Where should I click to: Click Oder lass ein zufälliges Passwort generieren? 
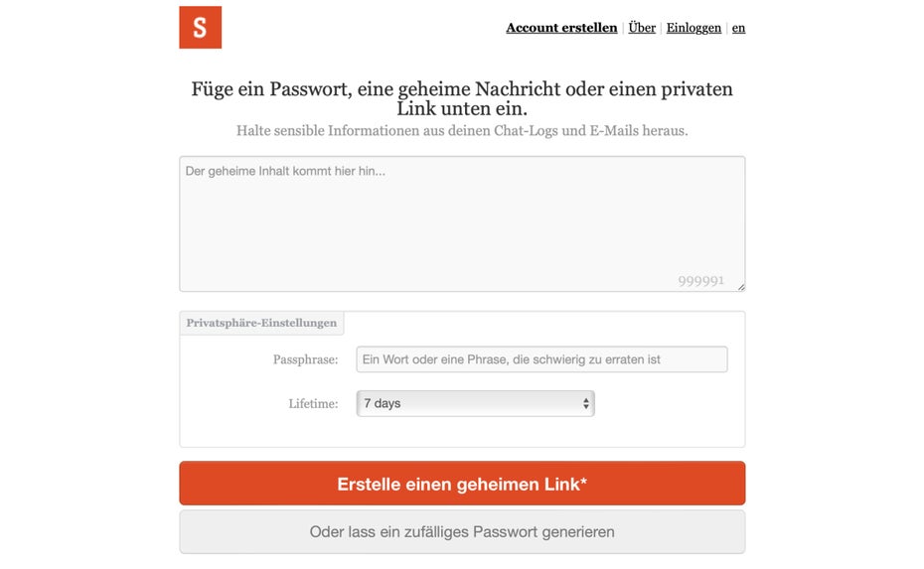(462, 532)
